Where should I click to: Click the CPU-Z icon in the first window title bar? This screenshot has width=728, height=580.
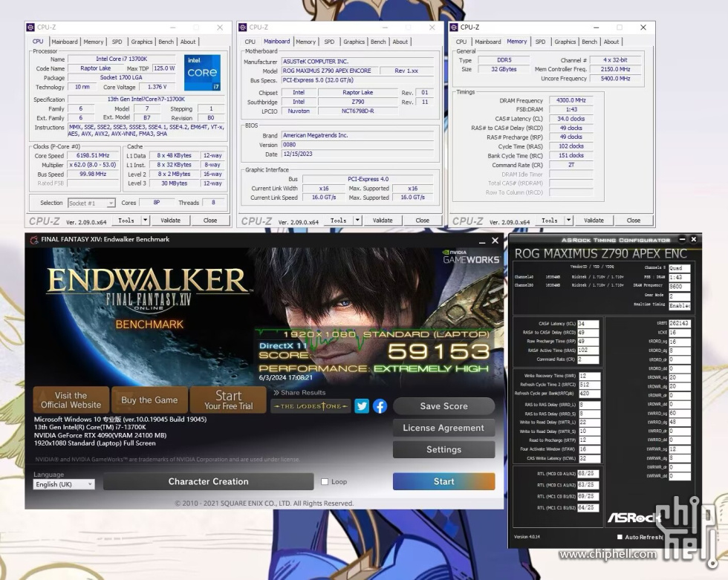(x=30, y=27)
